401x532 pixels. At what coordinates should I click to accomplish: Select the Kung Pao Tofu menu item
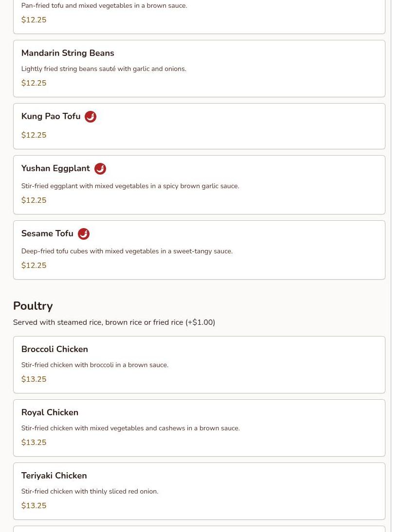point(51,117)
